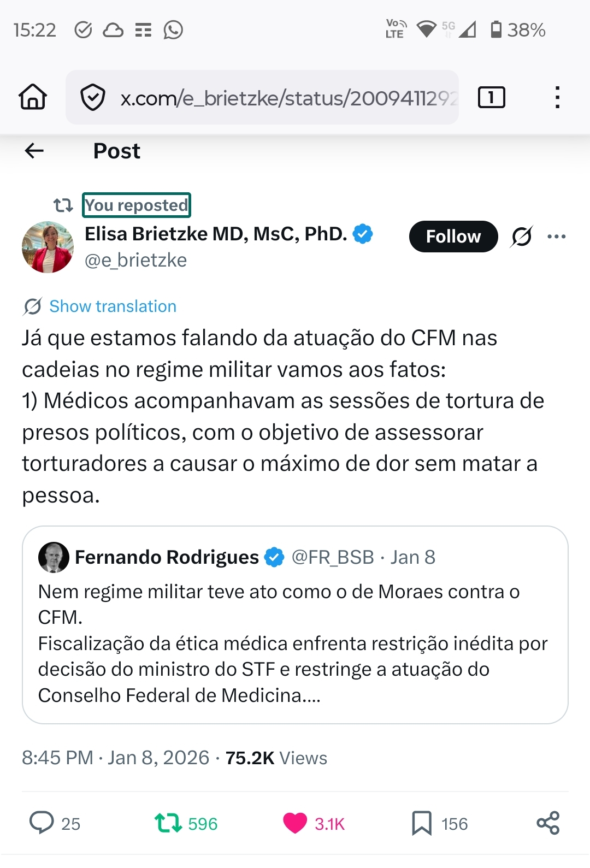Open the post's more options menu
Image resolution: width=590 pixels, height=868 pixels.
pos(556,237)
